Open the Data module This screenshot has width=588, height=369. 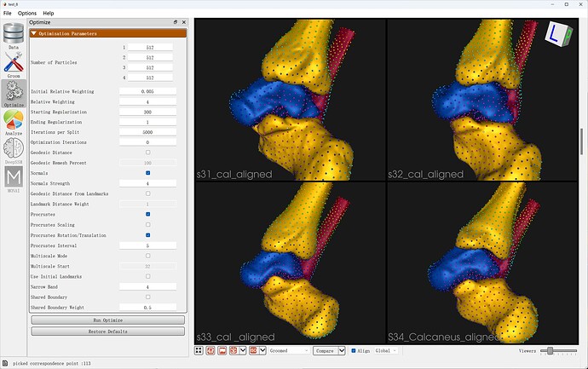[14, 36]
